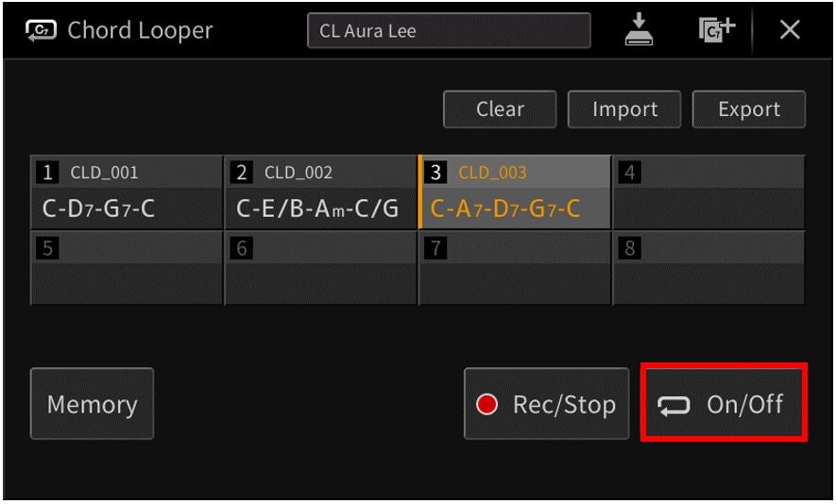Select empty chord loop slot 7

click(515, 268)
